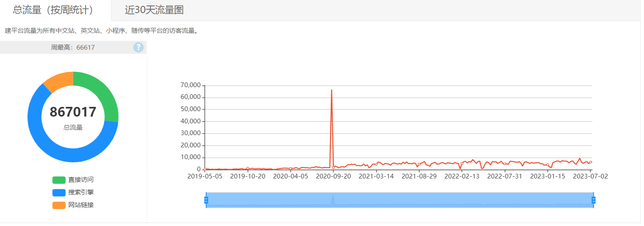Click the left handle of the range slider
The image size is (644, 226).
pos(206,200)
